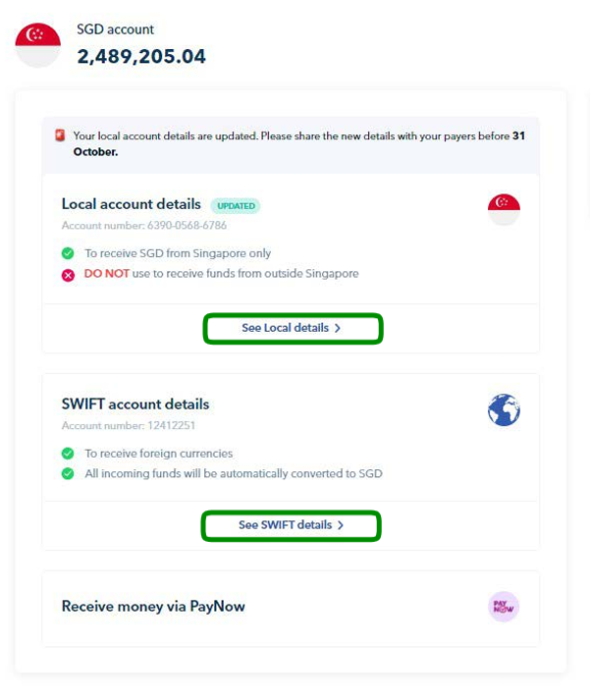This screenshot has height=700, width=590.
Task: Click red cross icon beside DO NOT warning
Action: tap(68, 276)
